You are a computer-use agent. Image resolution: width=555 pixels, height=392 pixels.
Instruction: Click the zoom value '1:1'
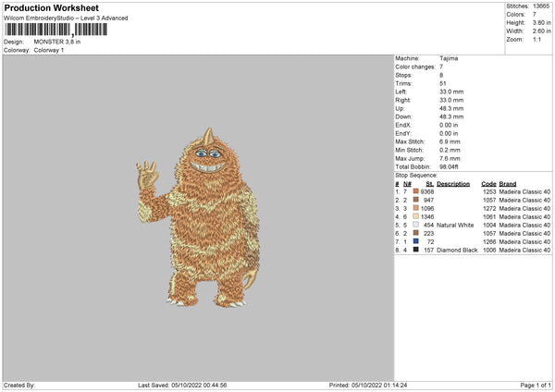(x=536, y=39)
